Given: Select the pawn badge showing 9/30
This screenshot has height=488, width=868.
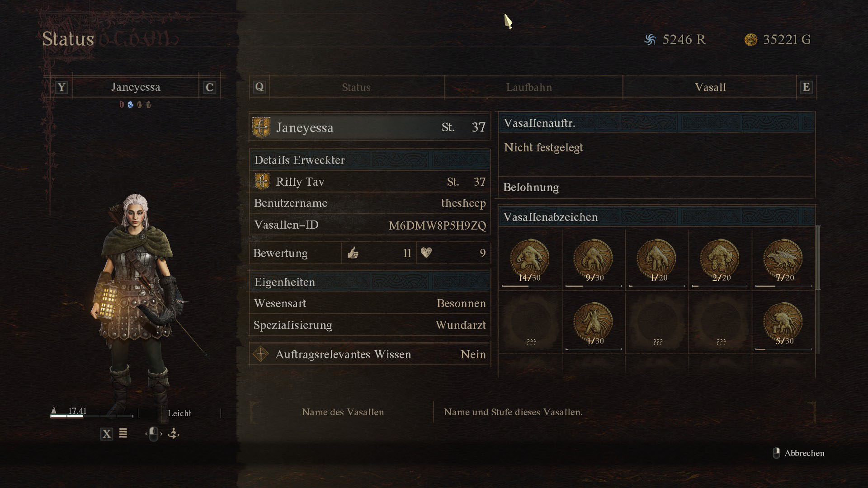Looking at the screenshot, I should (x=593, y=259).
